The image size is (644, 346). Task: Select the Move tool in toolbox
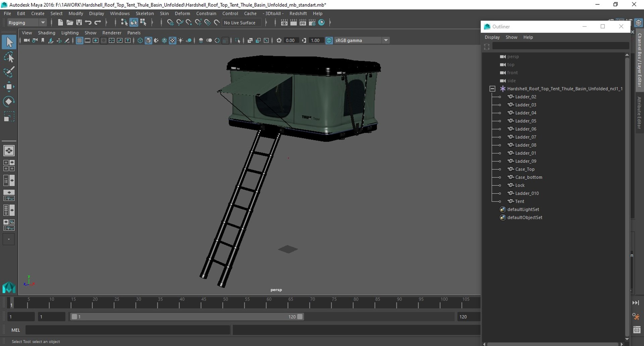coord(9,87)
